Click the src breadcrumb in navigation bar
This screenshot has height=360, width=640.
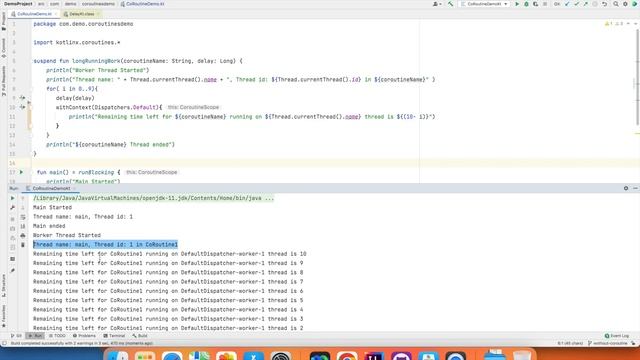(x=41, y=4)
